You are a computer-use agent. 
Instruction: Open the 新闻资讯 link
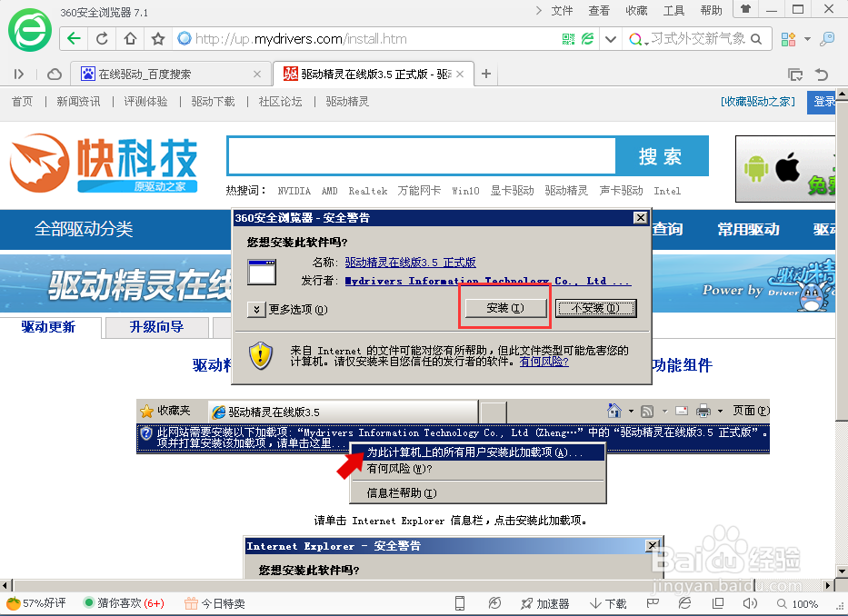78,102
